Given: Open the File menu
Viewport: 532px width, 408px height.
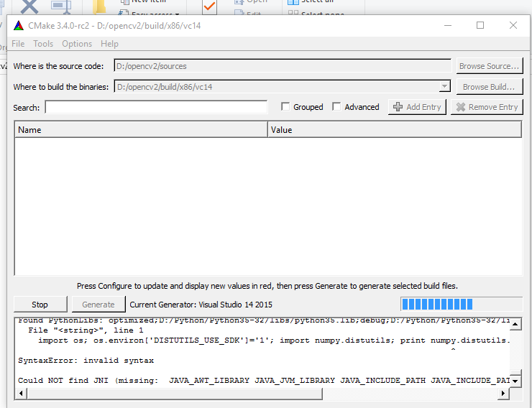Looking at the screenshot, I should click(18, 44).
